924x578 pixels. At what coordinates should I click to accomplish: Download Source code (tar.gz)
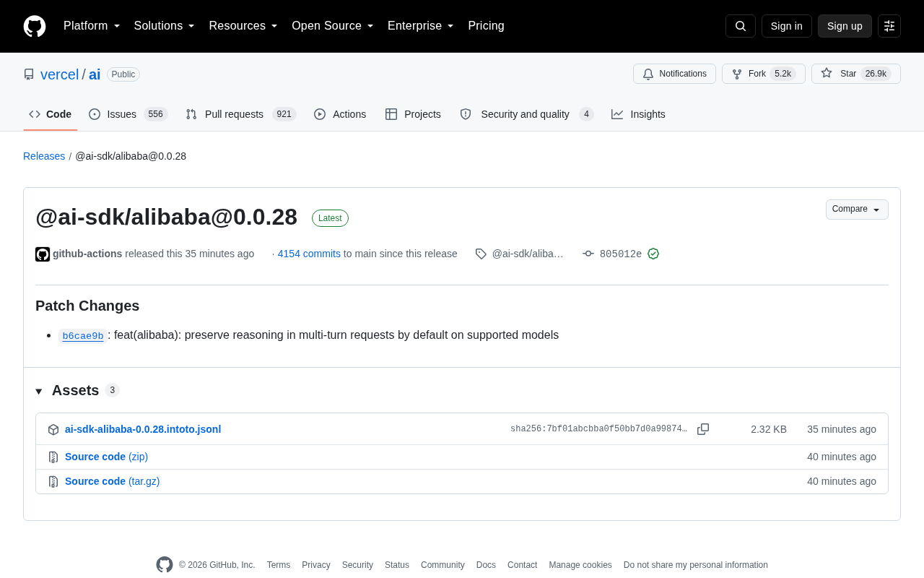(112, 481)
